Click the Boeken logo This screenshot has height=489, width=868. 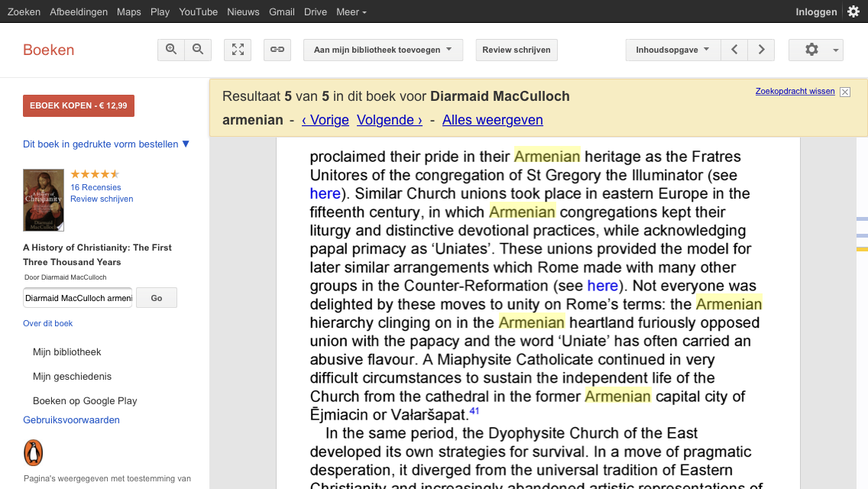pyautogui.click(x=49, y=50)
